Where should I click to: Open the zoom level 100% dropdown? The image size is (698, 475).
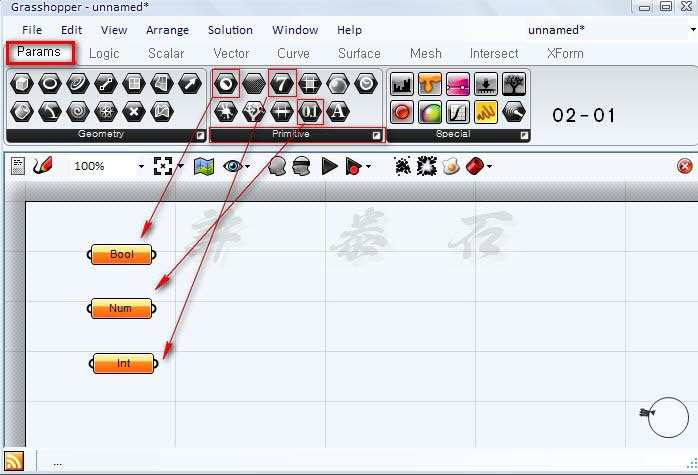coord(141,166)
